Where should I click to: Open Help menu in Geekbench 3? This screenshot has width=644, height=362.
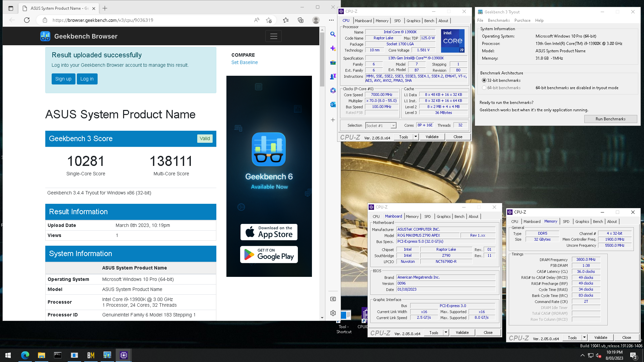click(539, 20)
